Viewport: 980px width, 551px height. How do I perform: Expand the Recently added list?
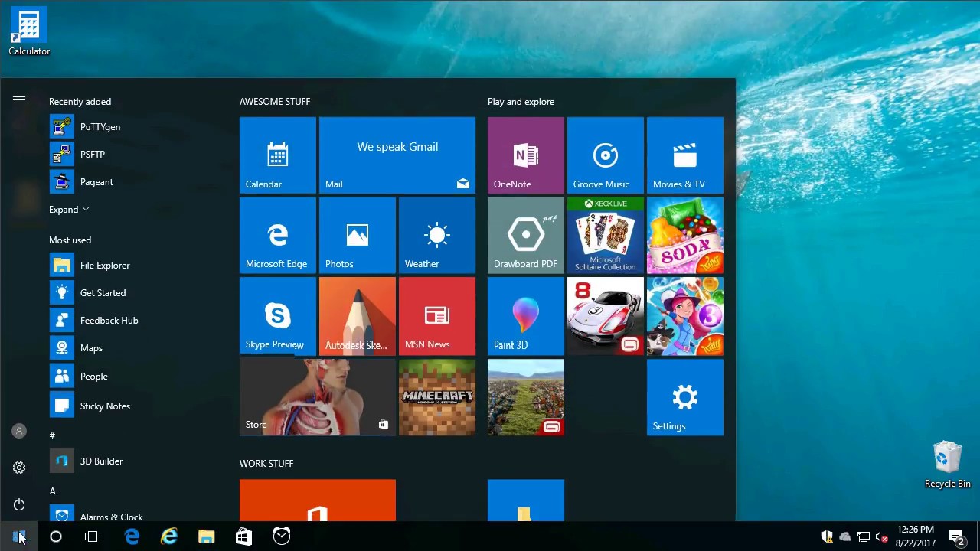(69, 210)
